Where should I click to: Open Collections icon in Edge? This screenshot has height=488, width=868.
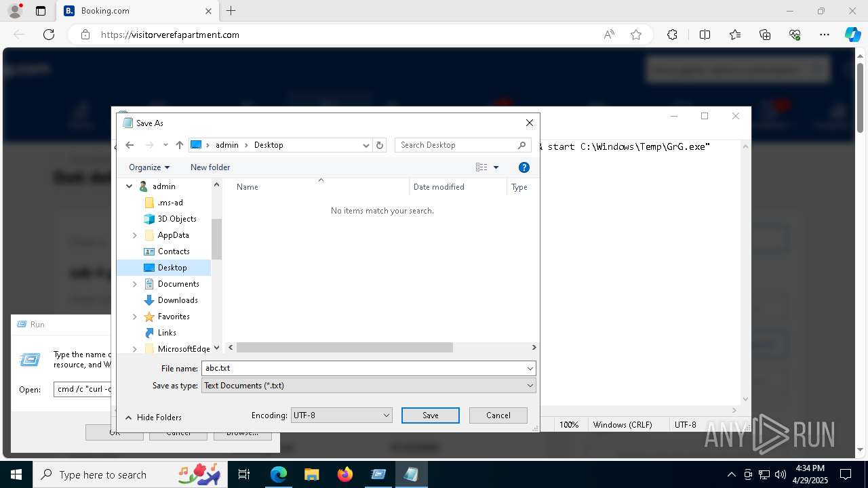click(765, 35)
